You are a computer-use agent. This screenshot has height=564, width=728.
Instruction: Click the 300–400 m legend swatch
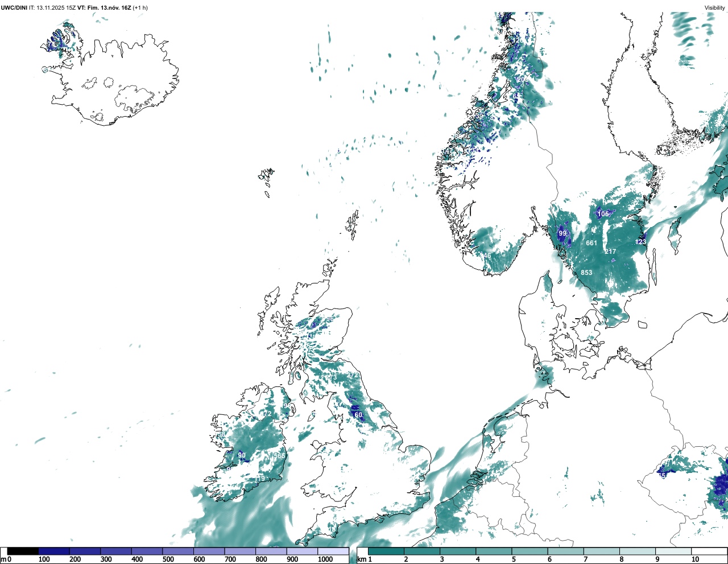(x=115, y=551)
